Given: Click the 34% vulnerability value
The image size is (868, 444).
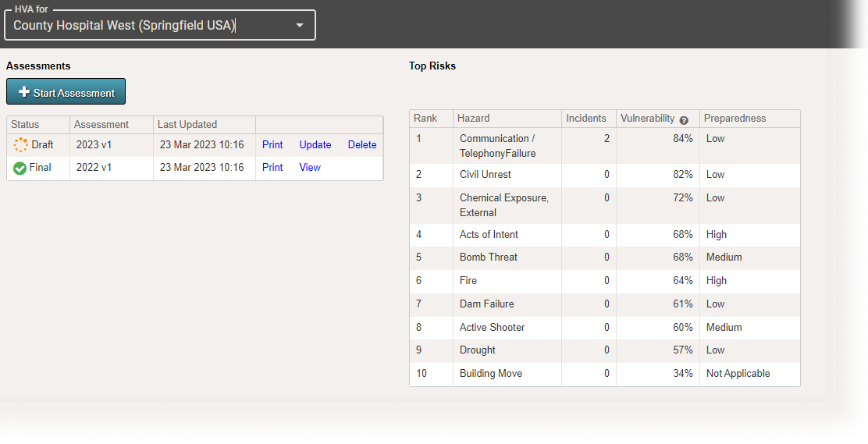Looking at the screenshot, I should tap(682, 374).
